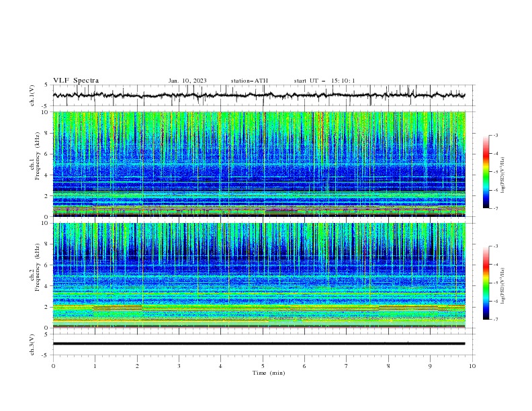Click the log(PSD) label beside the ch.2 color bar
Screen dimensions: 532x411
pos(503,285)
